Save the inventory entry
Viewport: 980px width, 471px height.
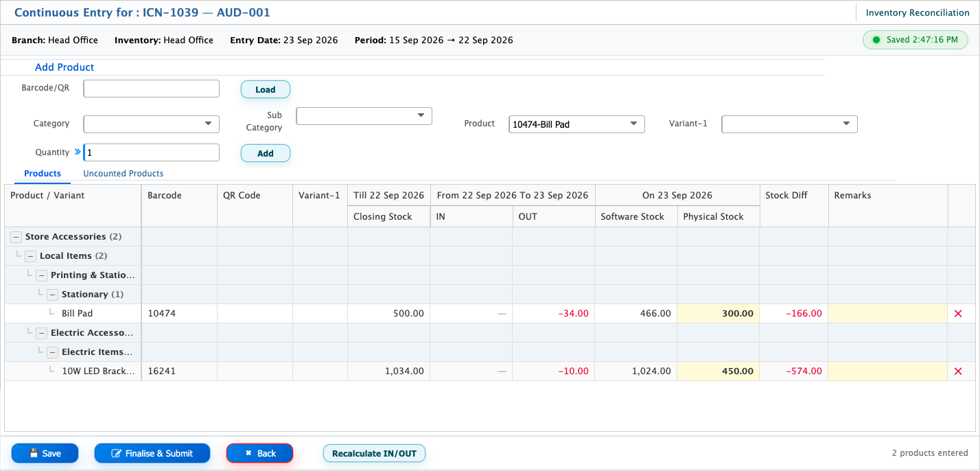[45, 454]
